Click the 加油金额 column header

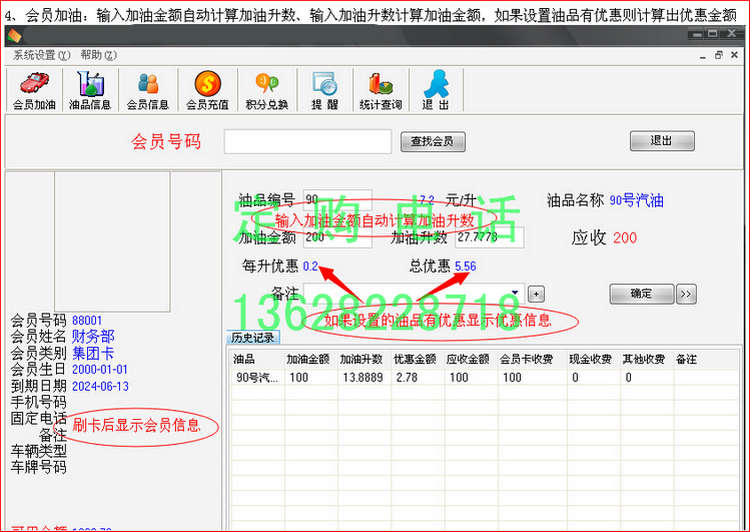click(311, 359)
